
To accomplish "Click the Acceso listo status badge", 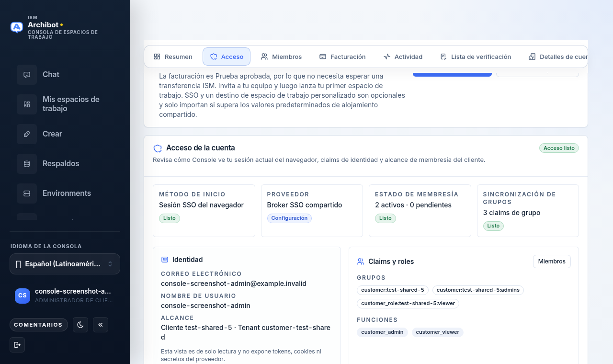I will [x=559, y=148].
